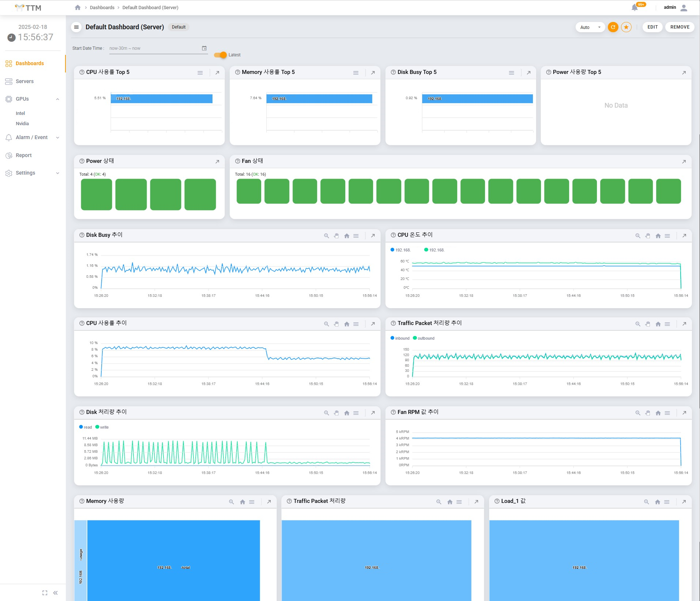Image resolution: width=700 pixels, height=601 pixels.
Task: Expand CPU 사용률 Top 5 panel arrow
Action: (217, 73)
